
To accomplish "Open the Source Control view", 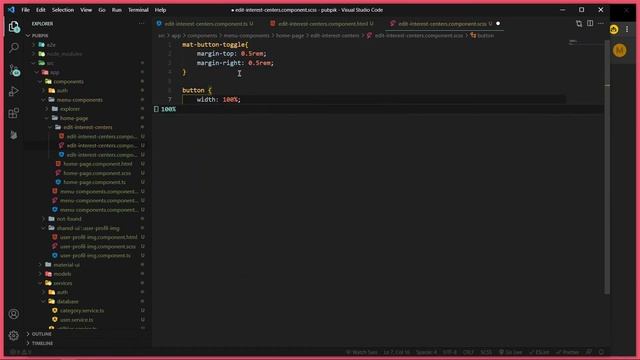I will [x=14, y=71].
